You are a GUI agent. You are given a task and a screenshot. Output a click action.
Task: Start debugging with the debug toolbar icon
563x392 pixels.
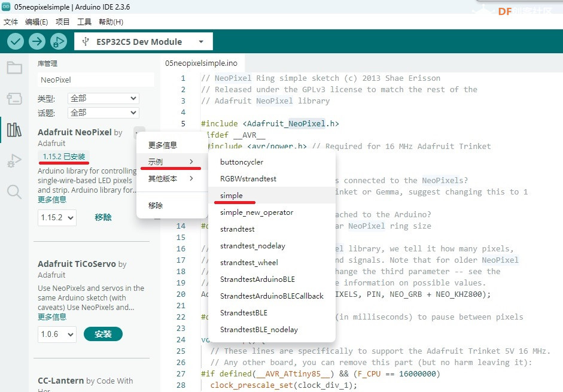[58, 41]
